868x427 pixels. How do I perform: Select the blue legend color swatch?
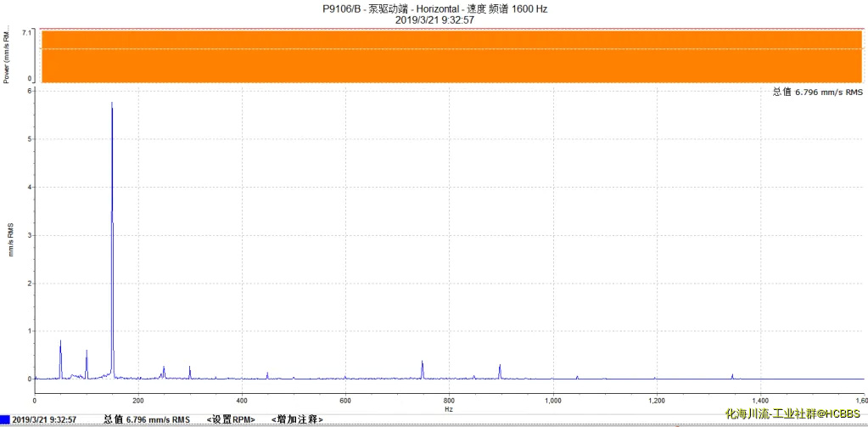tap(5, 420)
